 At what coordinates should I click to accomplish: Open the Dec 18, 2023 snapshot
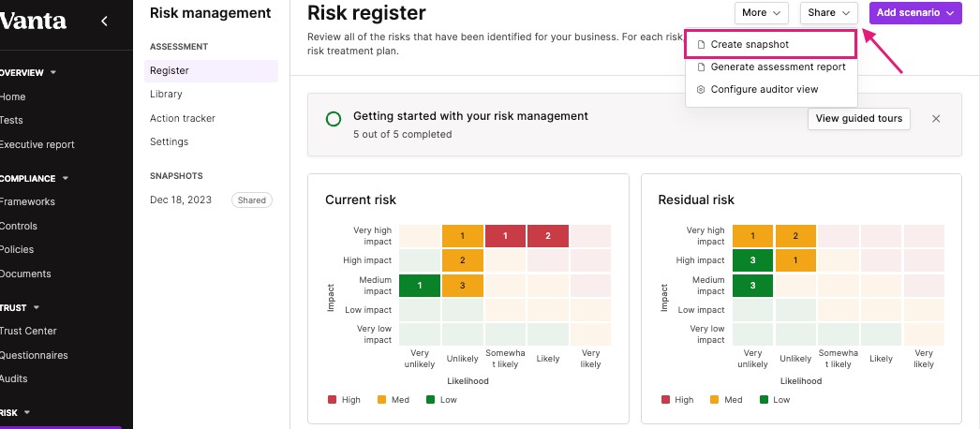(x=181, y=200)
